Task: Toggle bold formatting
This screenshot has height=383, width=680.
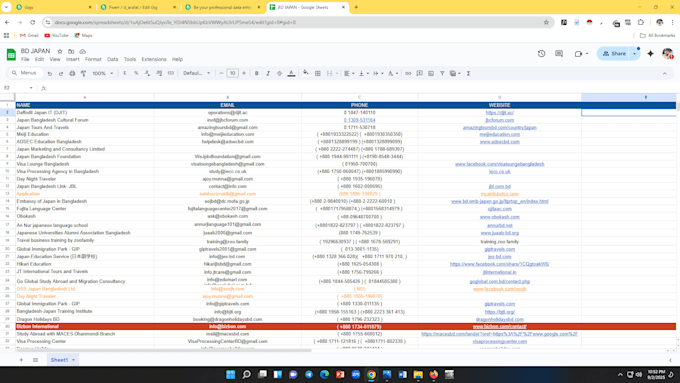Action: click(x=256, y=73)
